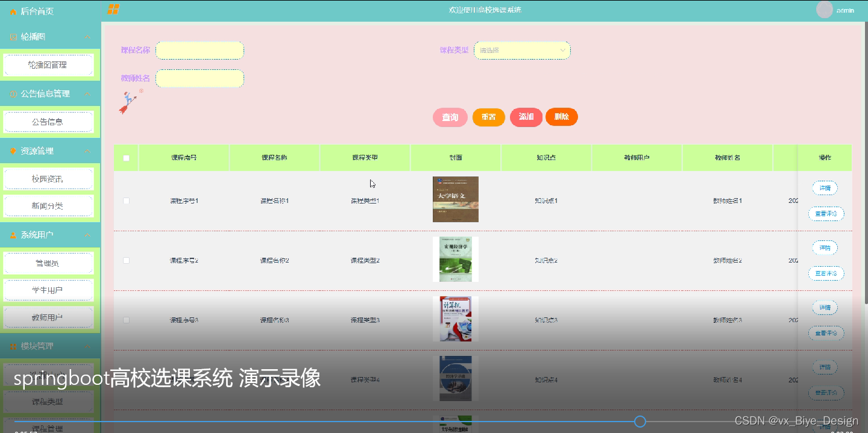Open 学生用户 menu item

(48, 290)
